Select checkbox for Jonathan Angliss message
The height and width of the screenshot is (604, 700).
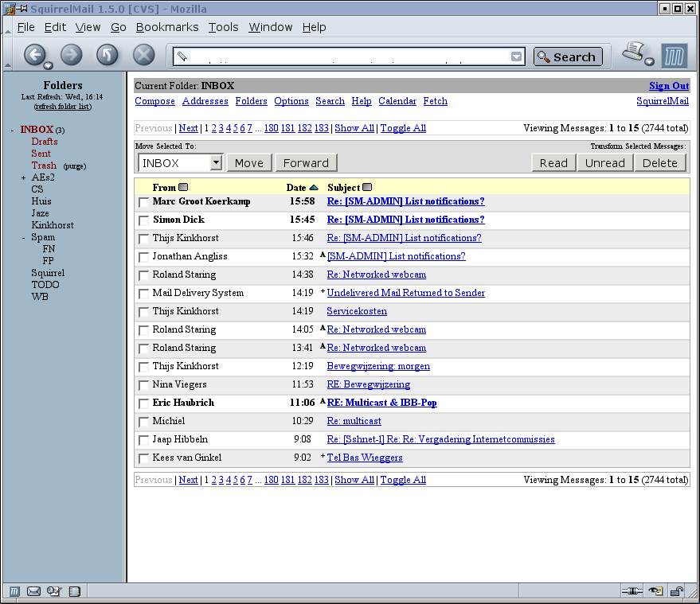(x=143, y=257)
